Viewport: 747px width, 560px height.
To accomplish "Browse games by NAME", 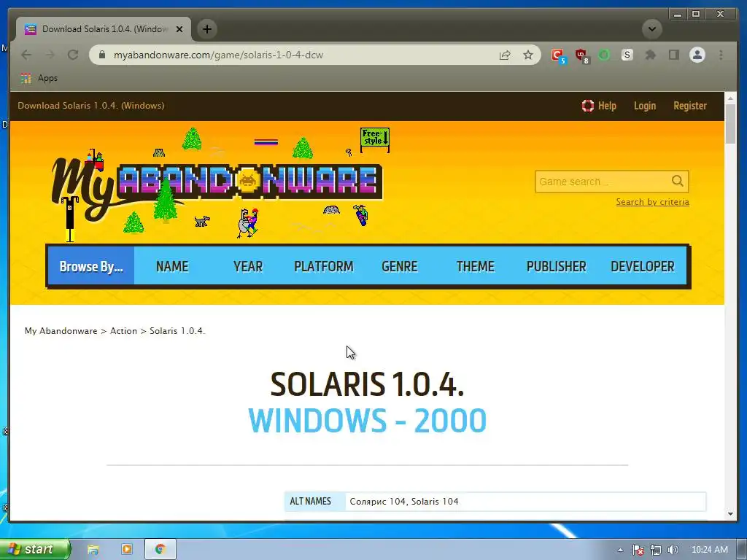I will click(x=172, y=266).
